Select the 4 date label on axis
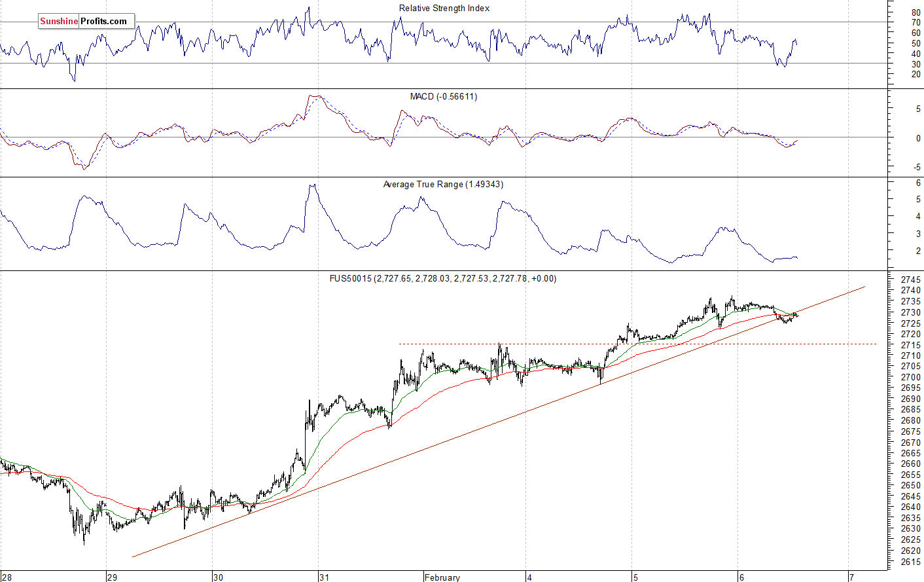Screen dimensions: 924x582 [x=529, y=577]
